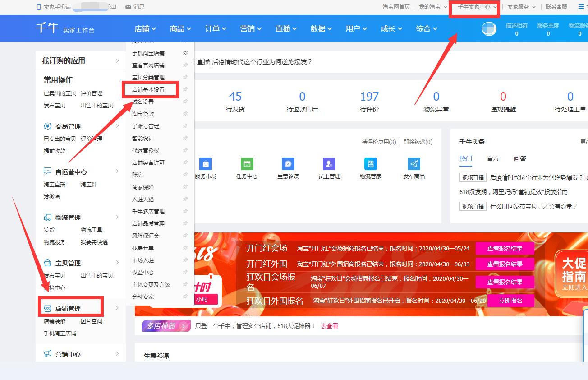Open the 员工管理 app icon

329,164
